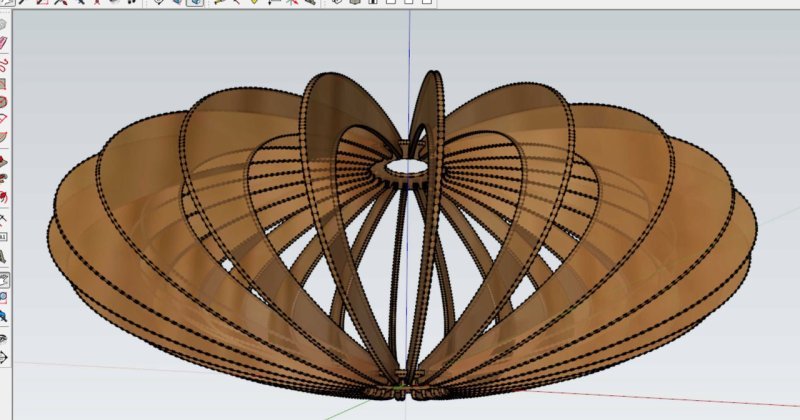Viewport: 800px width, 420px height.
Task: Select the pink Eraser tool in left toolbar
Action: (x=3, y=43)
